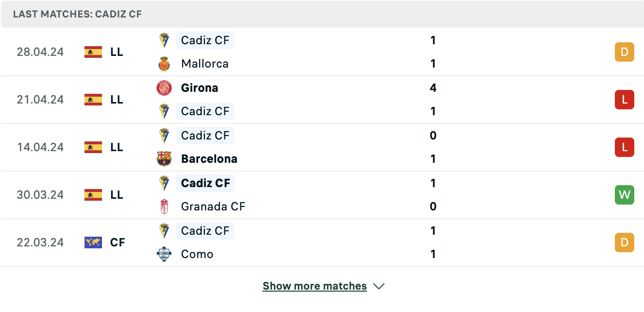Click the Barcelona club crest icon
Image resolution: width=644 pixels, height=312 pixels.
pos(164,159)
